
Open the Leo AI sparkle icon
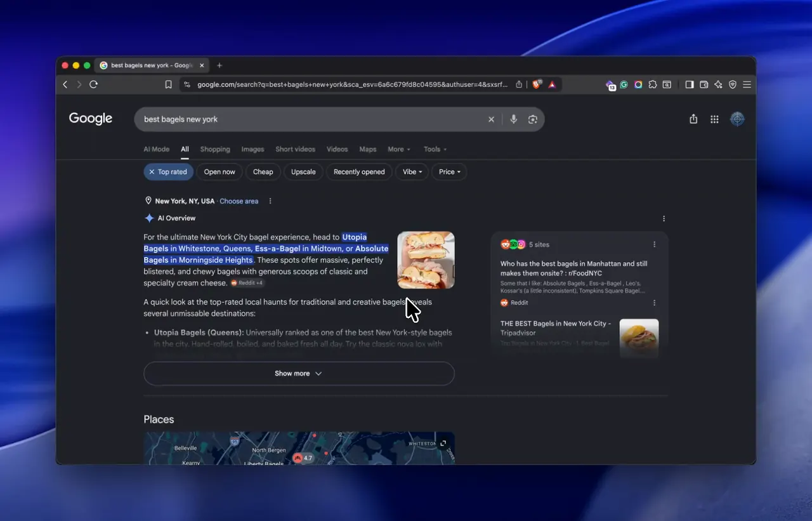coord(718,84)
